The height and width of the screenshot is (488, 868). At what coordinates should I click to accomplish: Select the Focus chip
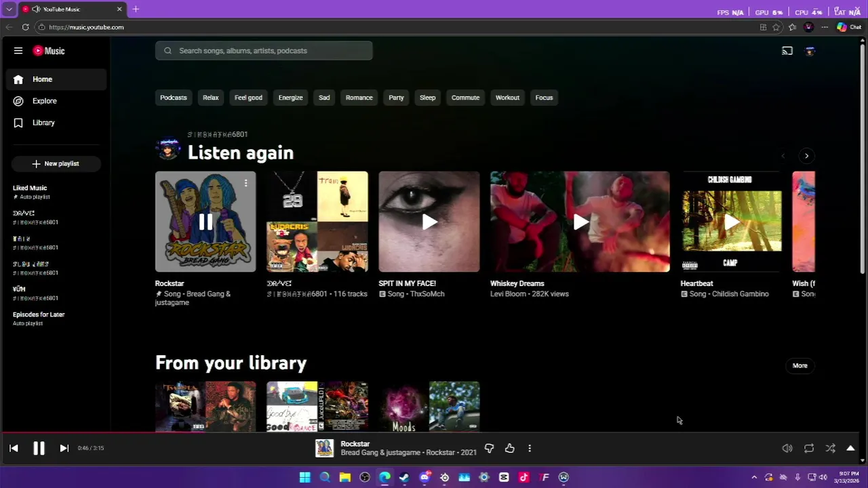point(544,98)
